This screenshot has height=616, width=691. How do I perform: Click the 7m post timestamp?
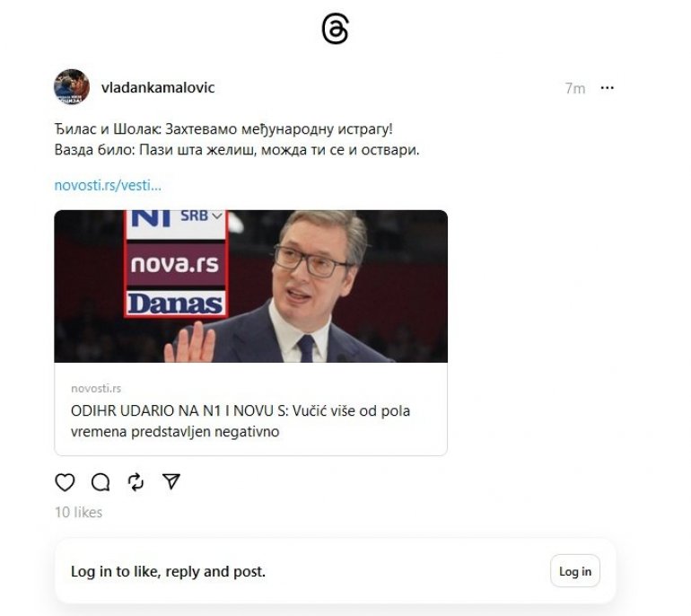575,89
